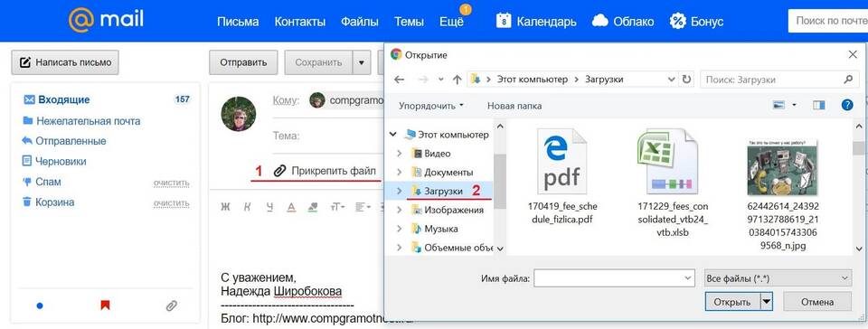The width and height of the screenshot is (868, 329).
Task: Open text color picker (A)
Action: coord(291,207)
